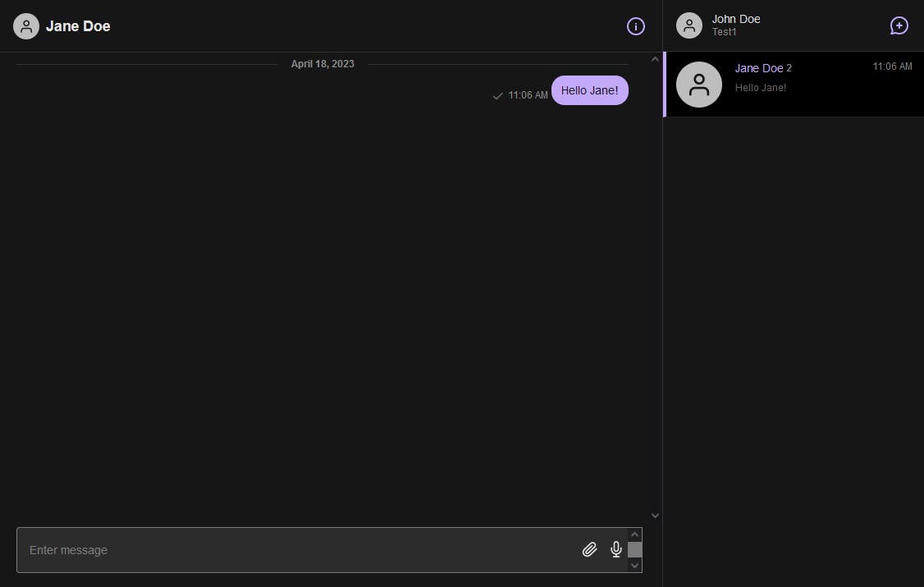Click John Doe's profile avatar icon
This screenshot has height=587, width=924.
(689, 25)
